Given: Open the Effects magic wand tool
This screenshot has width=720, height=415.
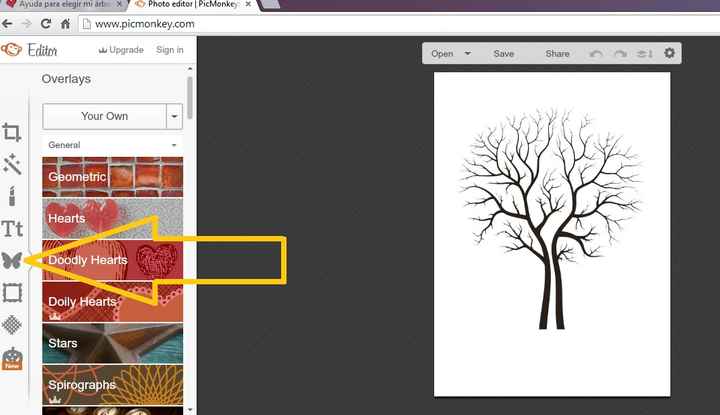Looking at the screenshot, I should click(x=12, y=164).
